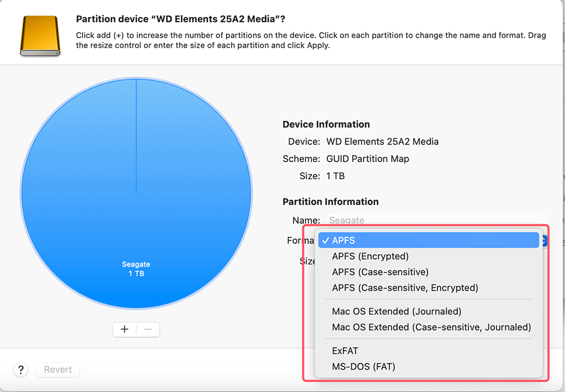Image resolution: width=565 pixels, height=392 pixels.
Task: Choose Mac OS Extended (Journaled) format
Action: coord(396,311)
